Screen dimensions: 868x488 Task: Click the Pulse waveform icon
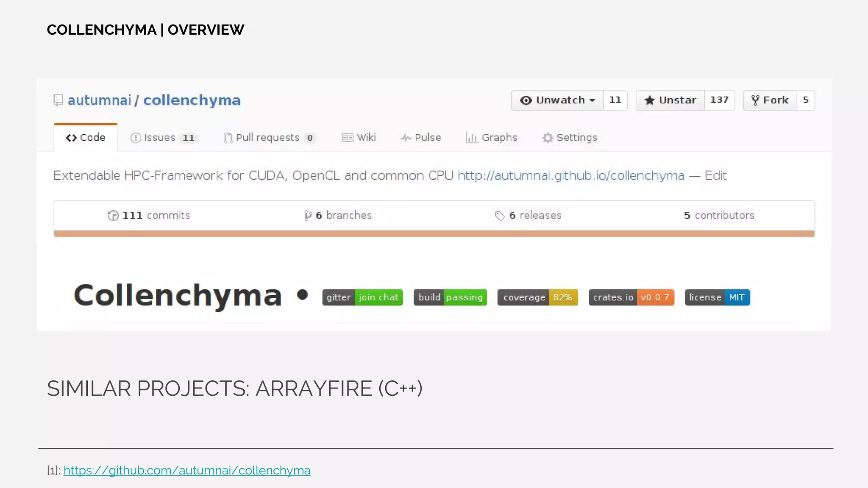[x=406, y=138]
